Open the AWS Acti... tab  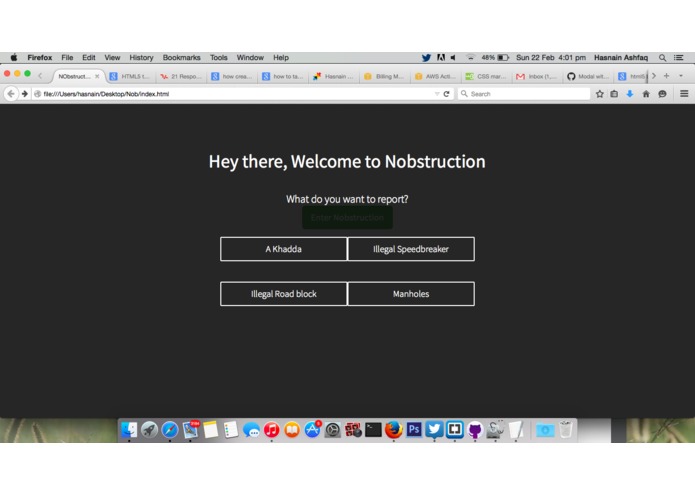click(x=436, y=76)
